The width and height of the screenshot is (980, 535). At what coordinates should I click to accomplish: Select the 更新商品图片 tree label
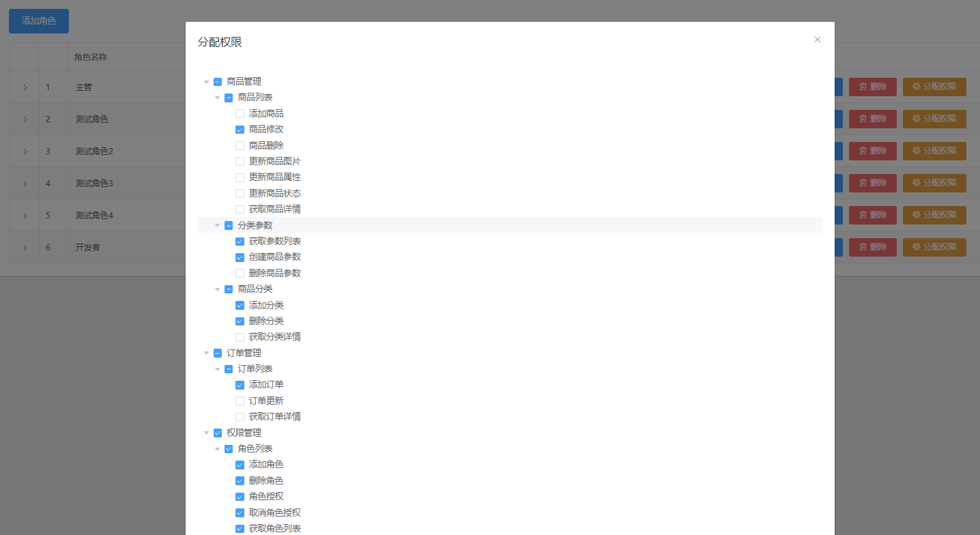click(x=275, y=162)
